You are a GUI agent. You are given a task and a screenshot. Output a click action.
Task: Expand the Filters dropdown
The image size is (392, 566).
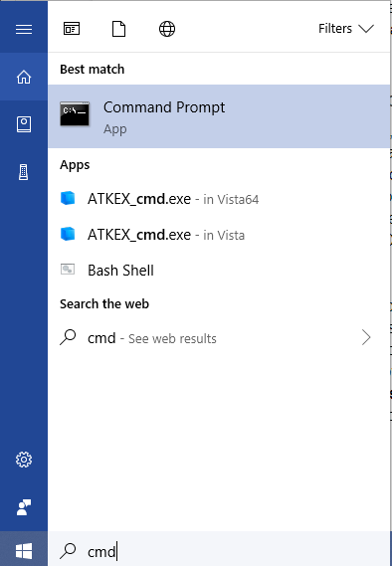(346, 29)
